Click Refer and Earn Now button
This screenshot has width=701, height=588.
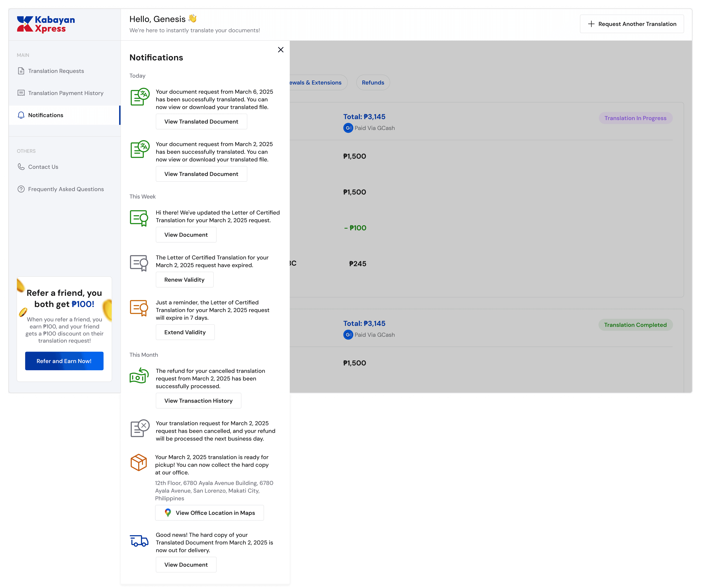(x=64, y=361)
